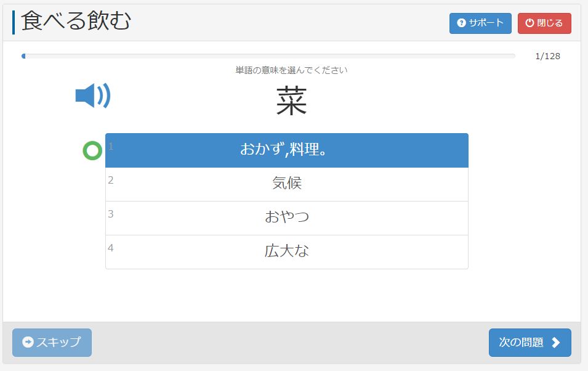Choose the answer option 気候

pyautogui.click(x=286, y=184)
